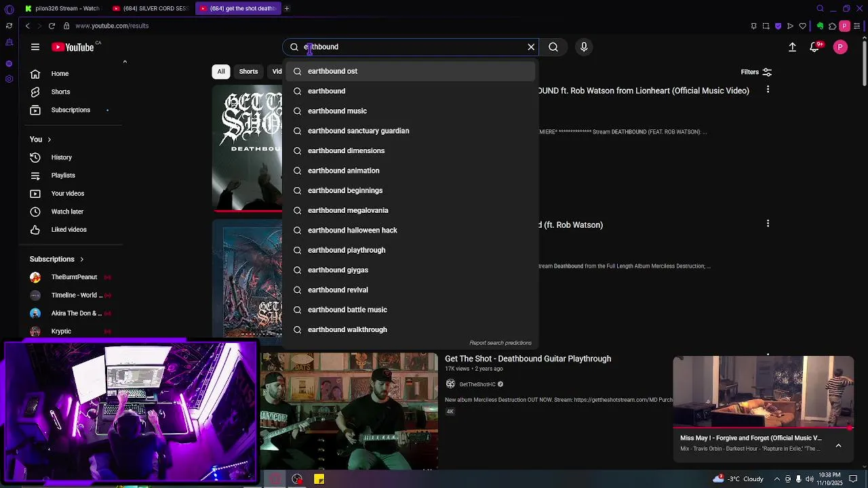This screenshot has height=488, width=868.
Task: Open the Evernote elephant extension icon
Action: pos(820,26)
